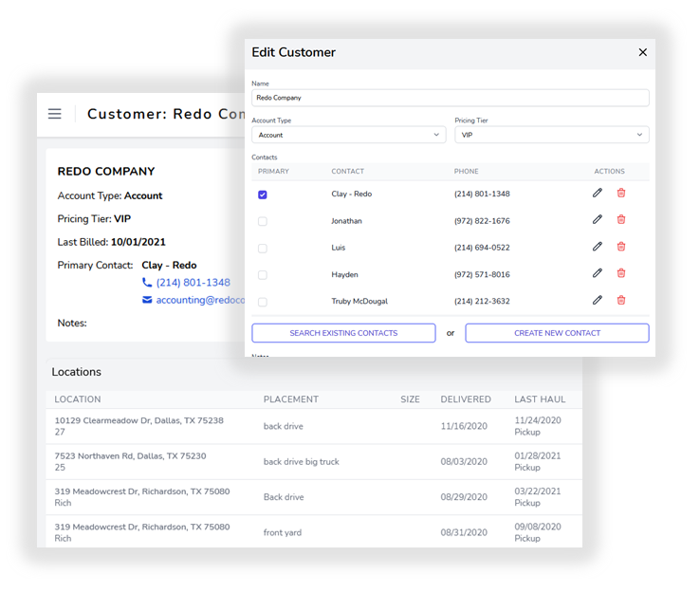
Task: Select delivered date 11/16/2020
Action: [x=464, y=426]
